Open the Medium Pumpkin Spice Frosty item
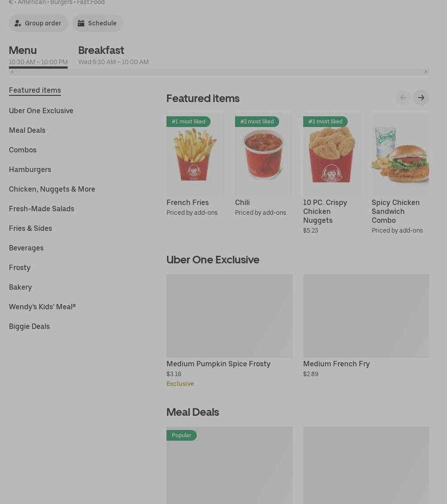 [229, 331]
